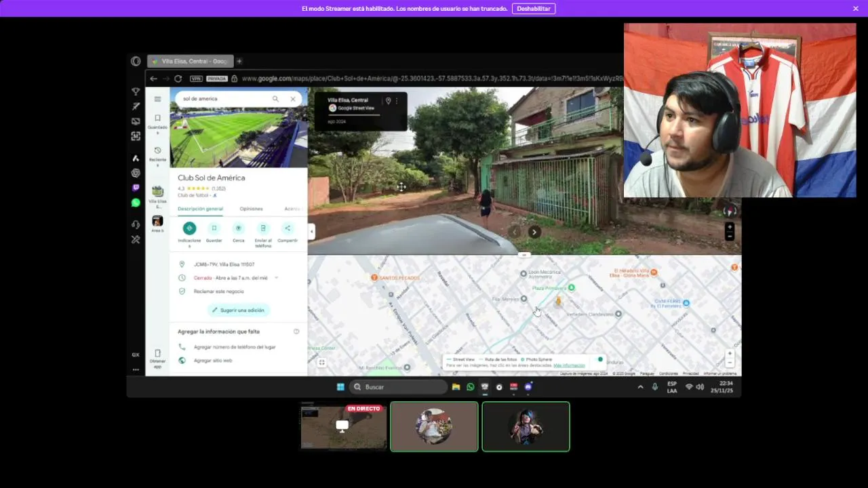Open Recientes in the Maps side rail
Viewport: 868px width, 488px height.
click(x=157, y=155)
